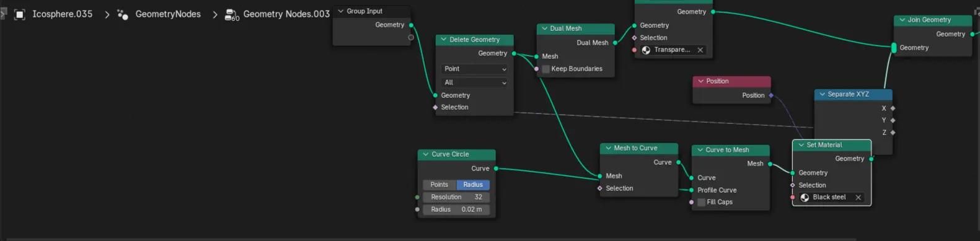Screen dimensions: 980x241
Task: Click the Profile Curve input socket
Action: 691,190
